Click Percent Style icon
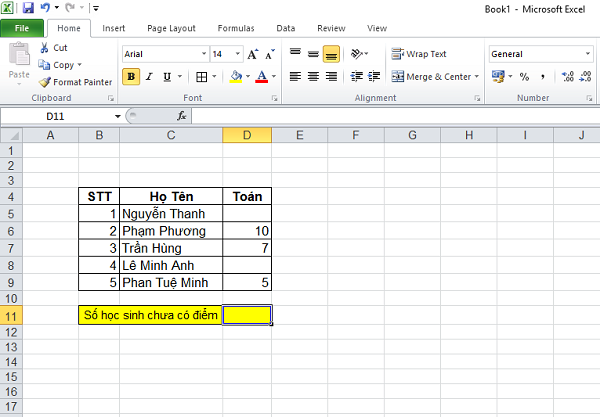The image size is (600, 417). point(524,77)
